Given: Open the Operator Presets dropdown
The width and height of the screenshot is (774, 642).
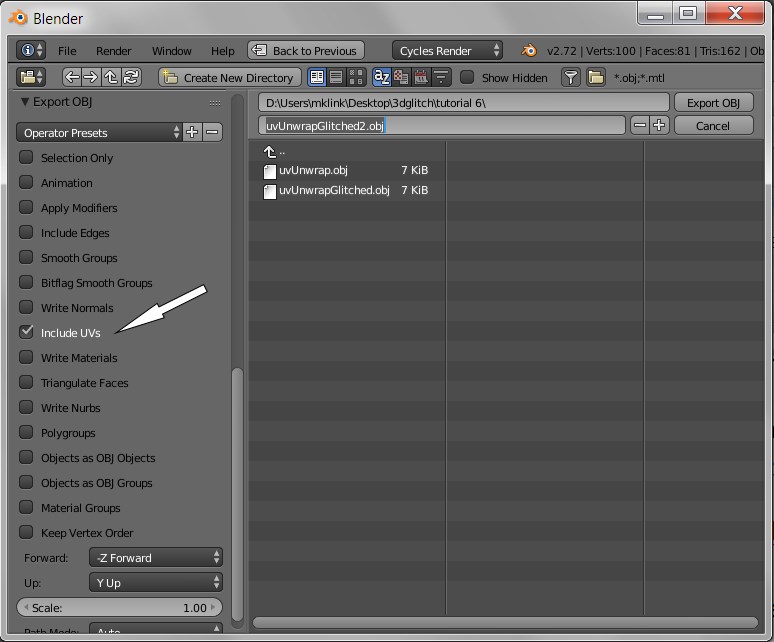Looking at the screenshot, I should coord(99,132).
